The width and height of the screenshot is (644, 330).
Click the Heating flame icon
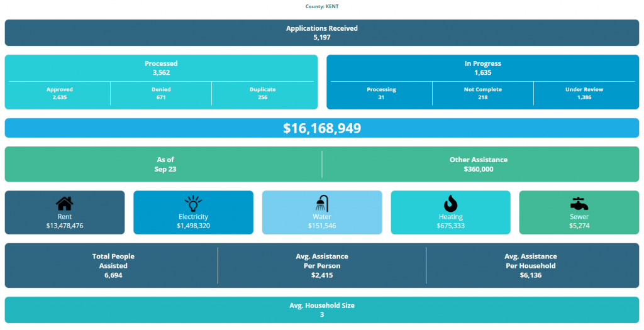click(x=450, y=204)
